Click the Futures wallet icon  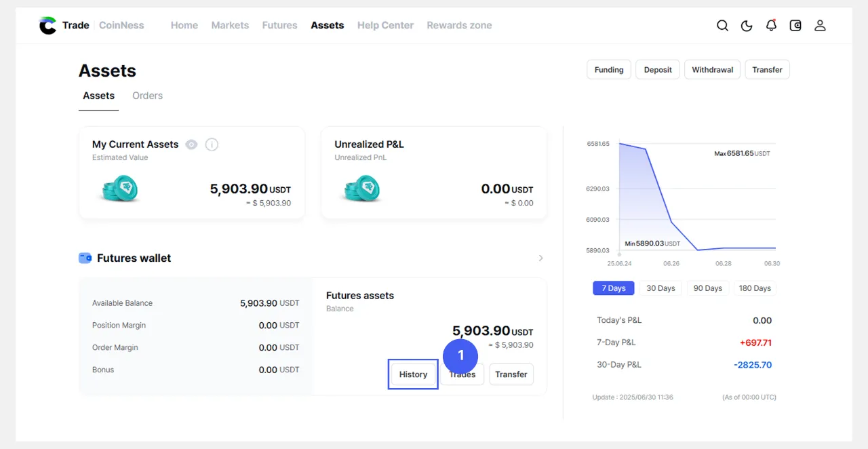click(85, 258)
